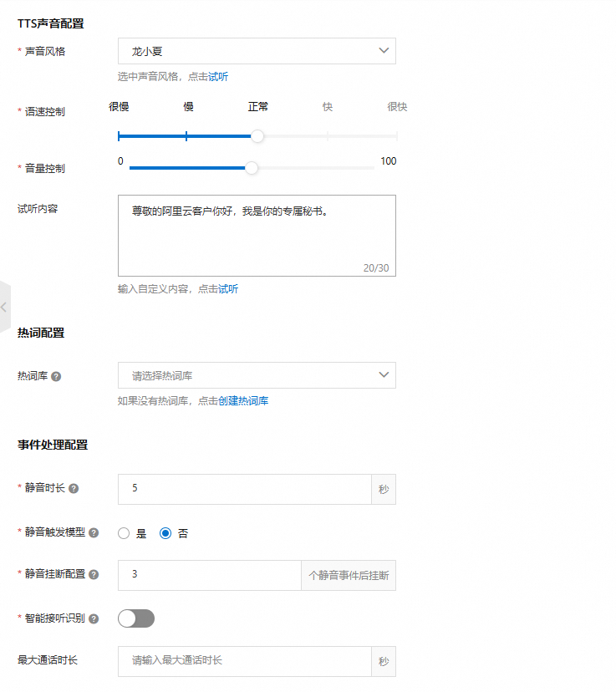Select 否 radio for 静音触发模型

pos(165,533)
